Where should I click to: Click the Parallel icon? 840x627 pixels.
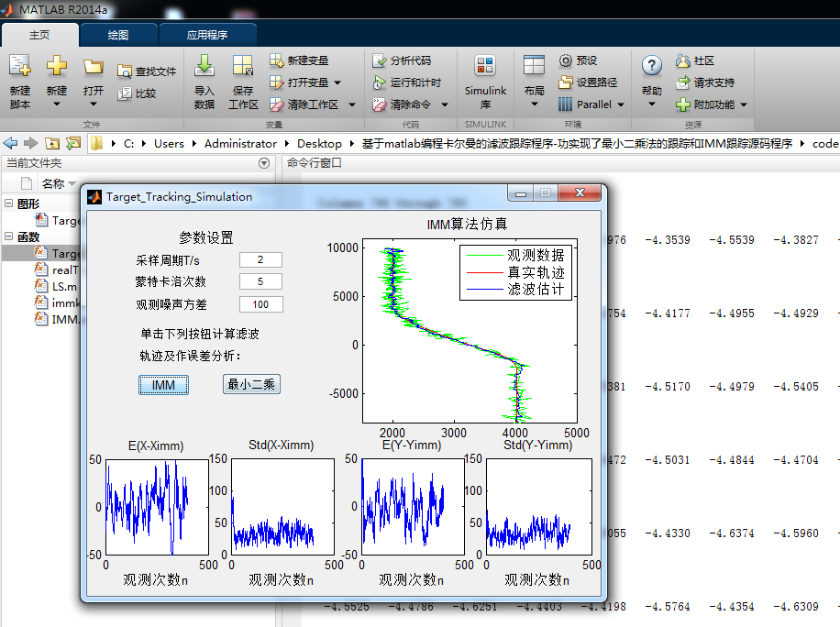565,104
